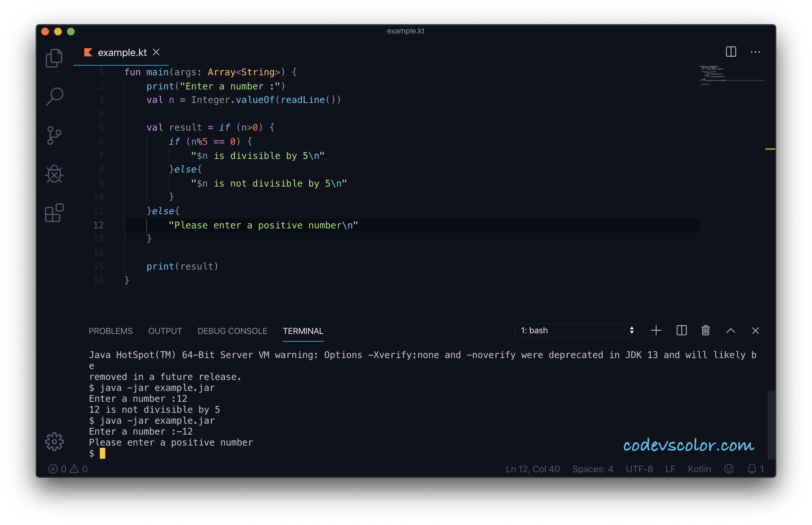This screenshot has width=812, height=525.
Task: Switch to the DEBUG CONSOLE tab
Action: tap(232, 331)
